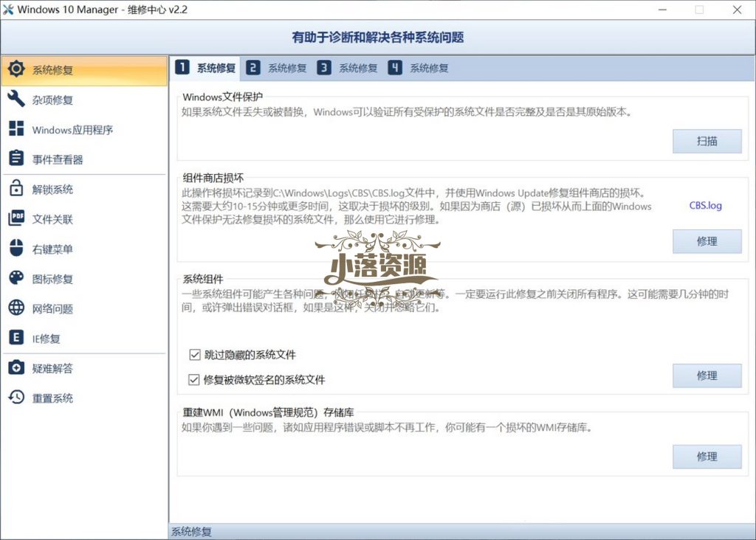The image size is (756, 540).
Task: Open the CBS.log link
Action: tap(705, 205)
